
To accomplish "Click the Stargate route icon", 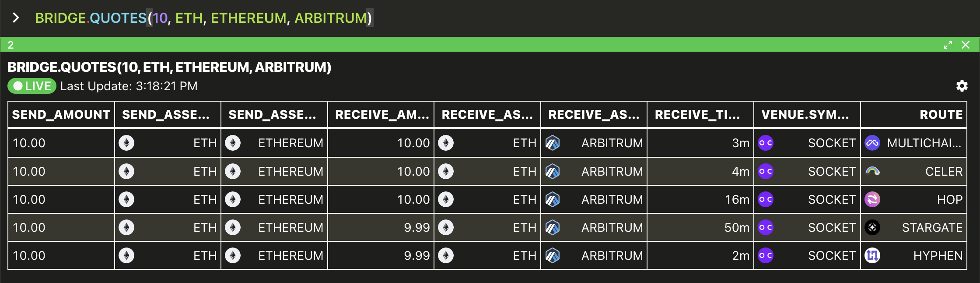I will pos(872,227).
